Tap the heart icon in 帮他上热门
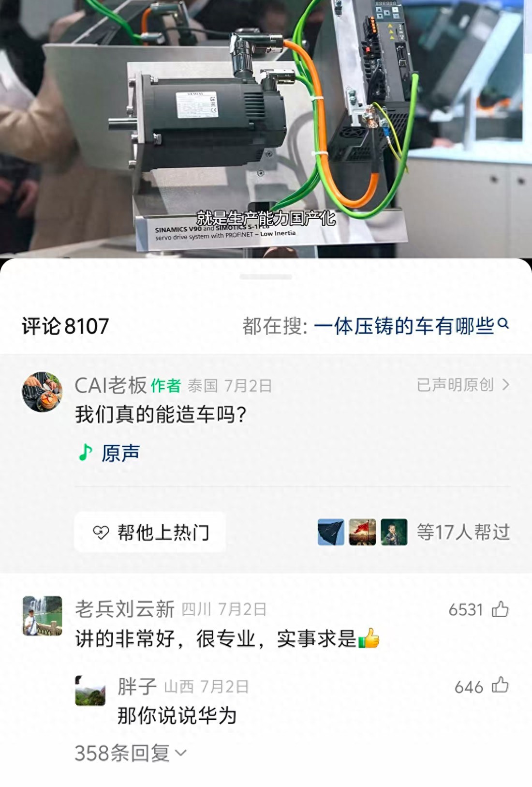 click(x=101, y=532)
